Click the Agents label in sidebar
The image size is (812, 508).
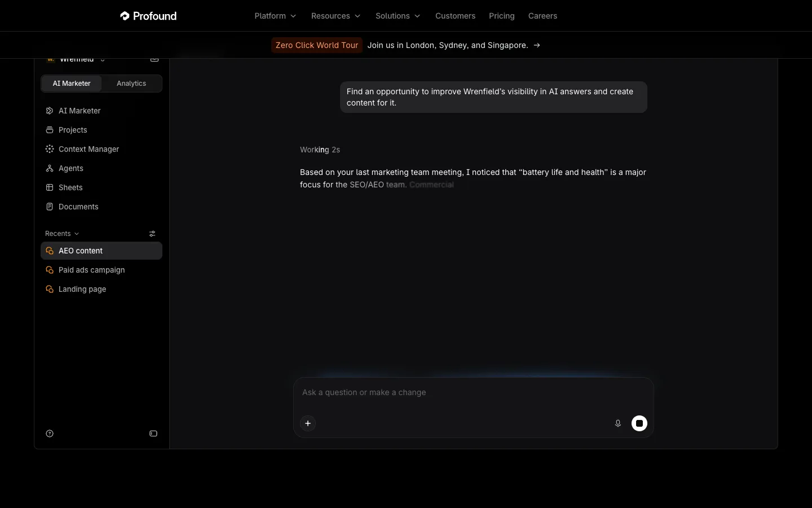tap(71, 168)
